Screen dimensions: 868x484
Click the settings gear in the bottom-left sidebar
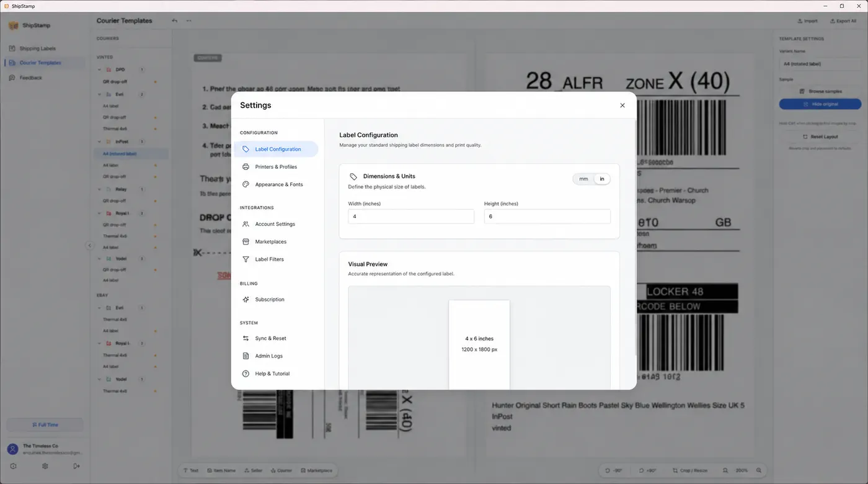(45, 466)
